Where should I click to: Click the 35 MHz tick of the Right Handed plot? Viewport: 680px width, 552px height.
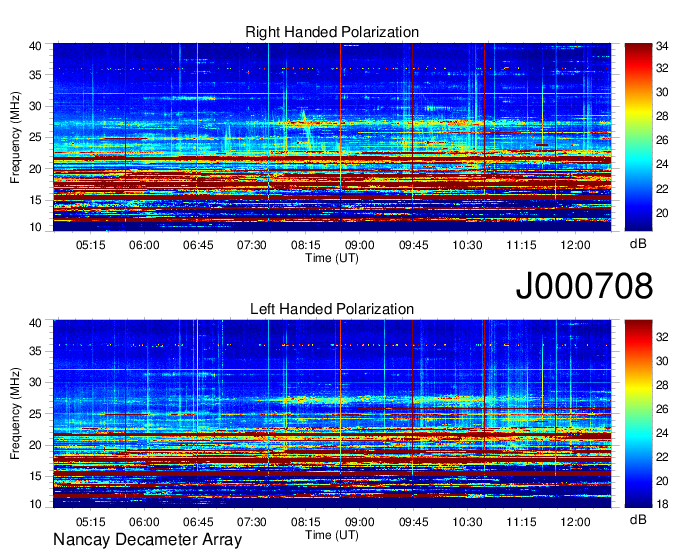35,75
